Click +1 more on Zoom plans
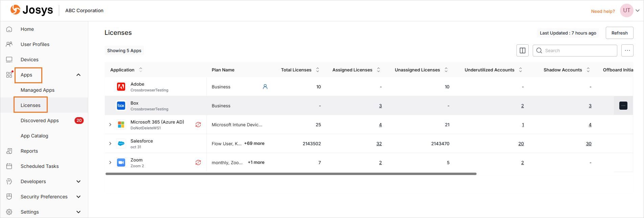Image resolution: width=644 pixels, height=218 pixels. pyautogui.click(x=256, y=162)
